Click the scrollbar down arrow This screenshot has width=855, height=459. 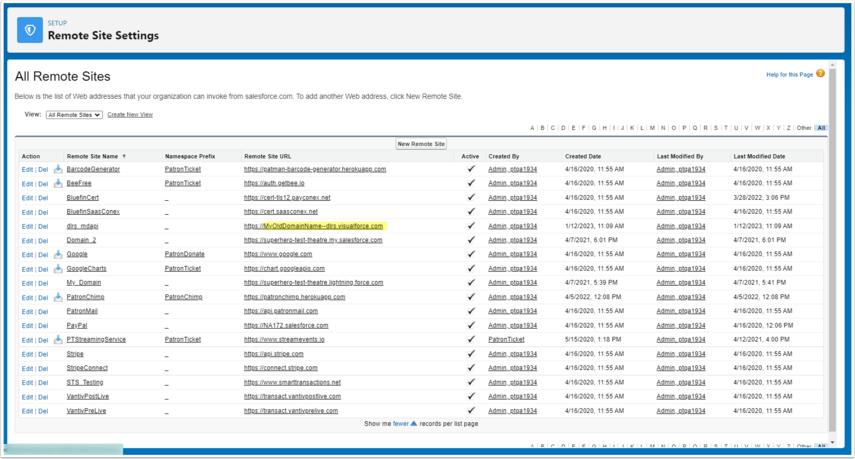coord(832,442)
